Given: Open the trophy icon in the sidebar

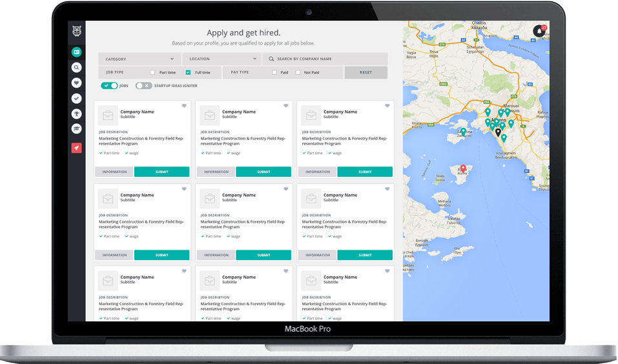Looking at the screenshot, I should 76,114.
